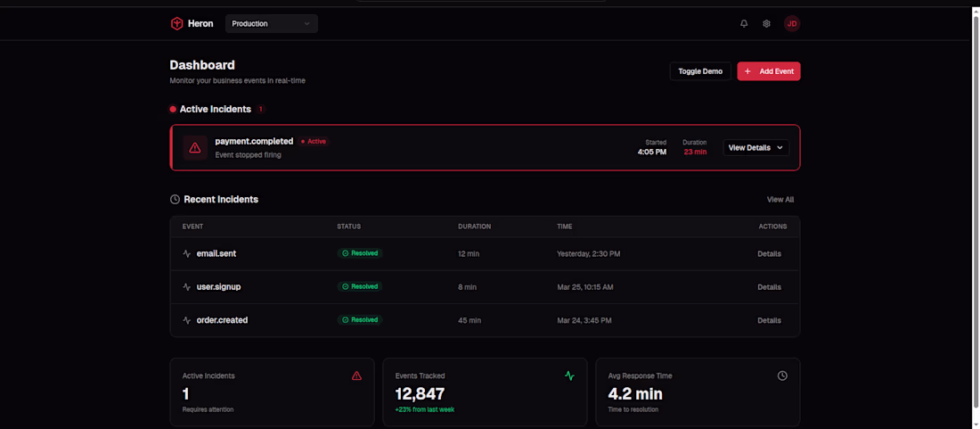Click 'Yesterday, 2:30 PM' time cell

(x=589, y=254)
